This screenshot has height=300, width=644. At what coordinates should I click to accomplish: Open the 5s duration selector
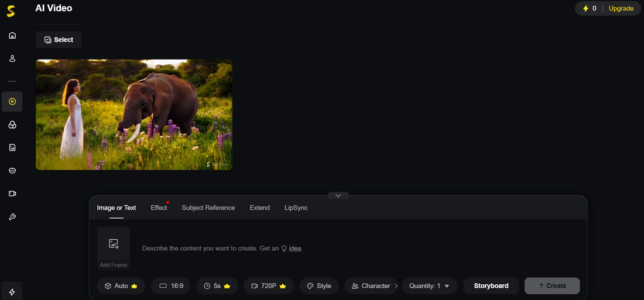pos(217,286)
